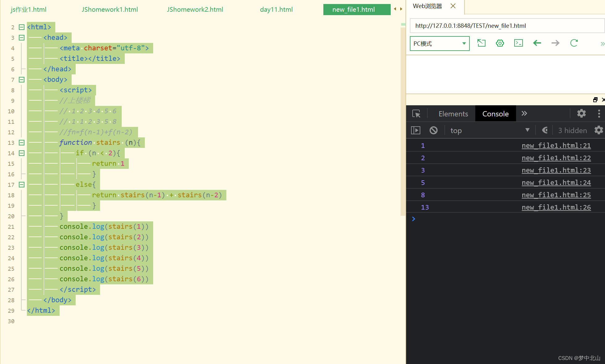Close the Web浏览器 panel tab
This screenshot has height=364, width=605.
[453, 6]
